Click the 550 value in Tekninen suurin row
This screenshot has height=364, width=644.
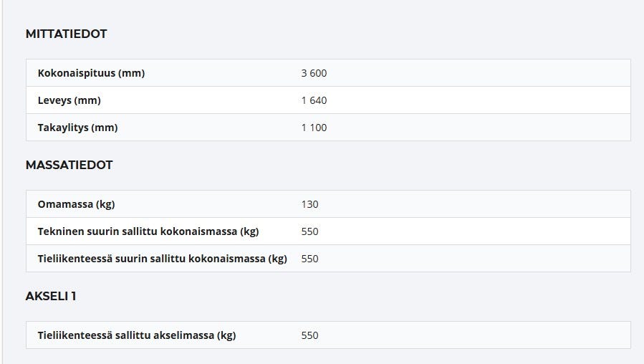point(309,231)
